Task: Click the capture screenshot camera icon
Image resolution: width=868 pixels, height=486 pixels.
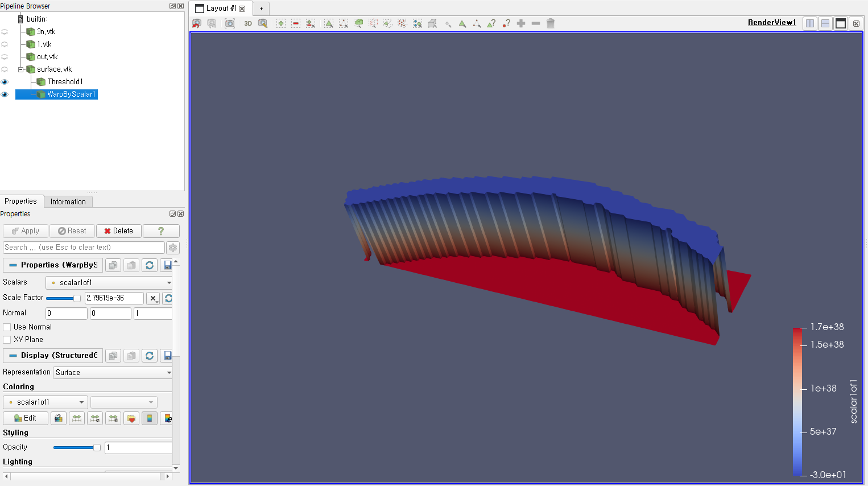Action: tap(230, 23)
